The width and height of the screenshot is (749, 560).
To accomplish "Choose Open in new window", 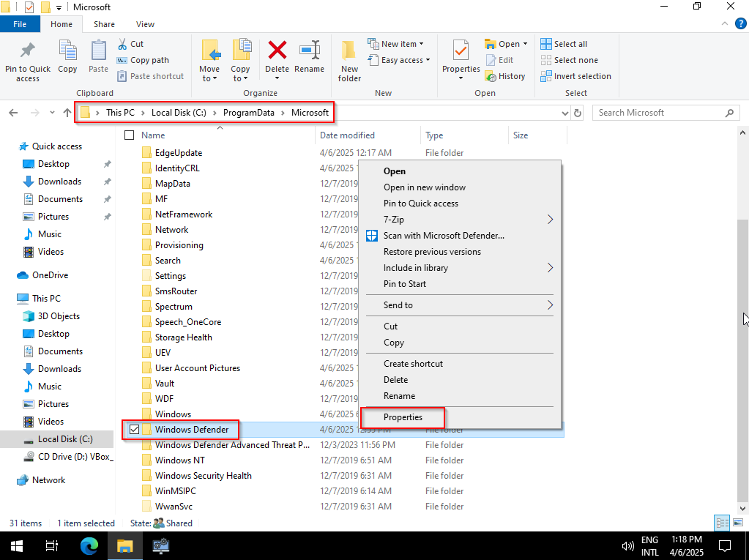I will [424, 187].
